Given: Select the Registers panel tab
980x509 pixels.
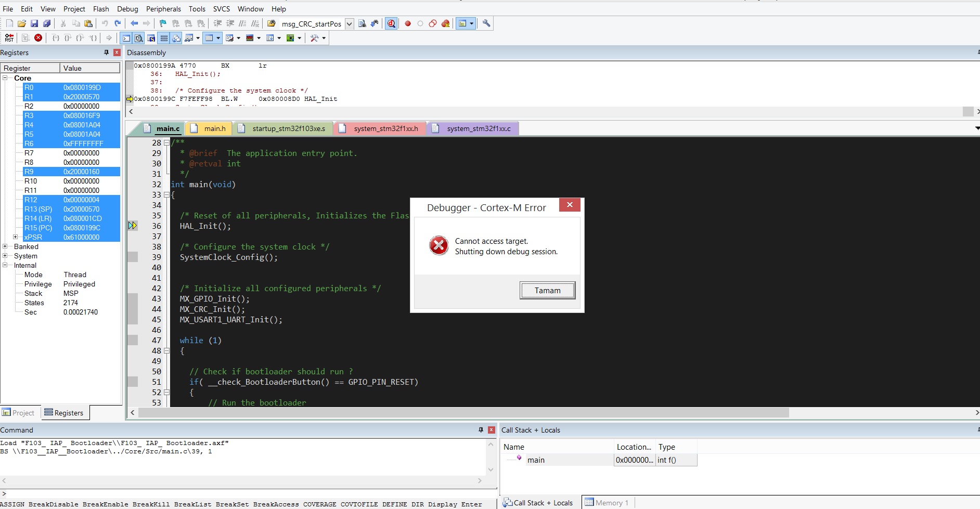Looking at the screenshot, I should pos(64,413).
